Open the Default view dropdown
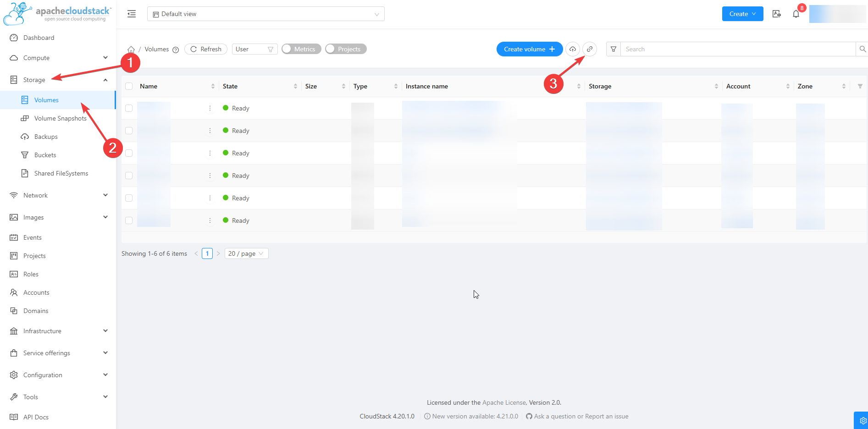This screenshot has width=868, height=429. point(265,14)
